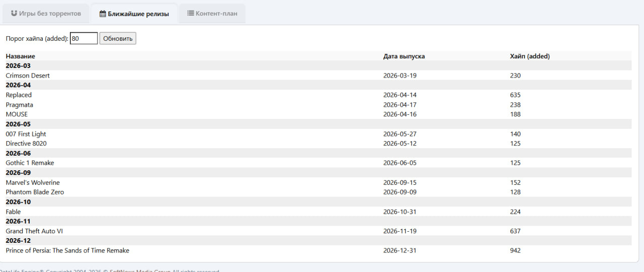Select the "Gothic 1 Remake" row title

pyautogui.click(x=30, y=163)
